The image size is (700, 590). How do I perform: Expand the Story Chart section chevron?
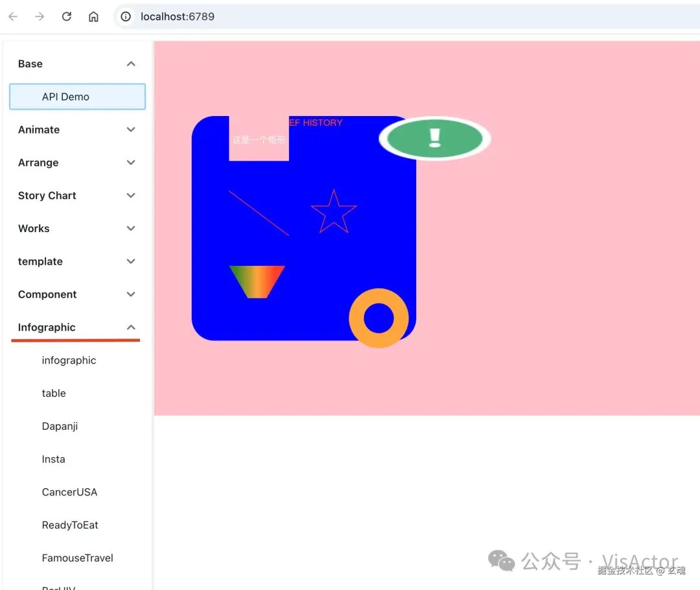(x=131, y=195)
